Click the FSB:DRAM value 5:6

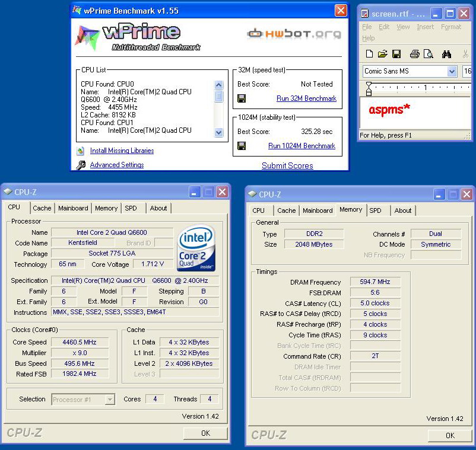pyautogui.click(x=375, y=293)
